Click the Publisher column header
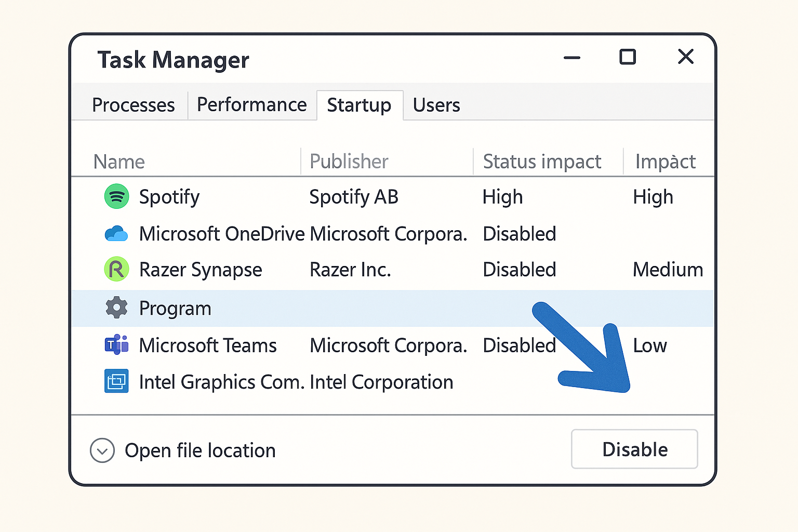798x532 pixels. click(349, 162)
